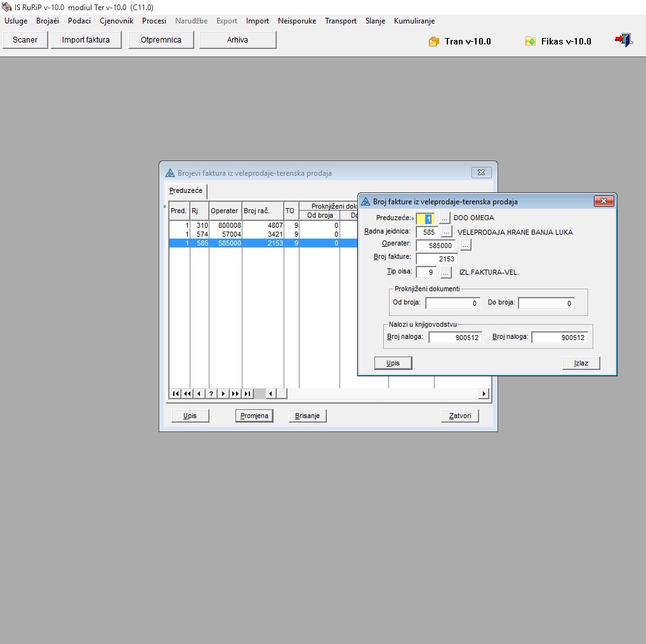Open lookup button beside Tip oisa field
This screenshot has width=646, height=644.
point(445,272)
